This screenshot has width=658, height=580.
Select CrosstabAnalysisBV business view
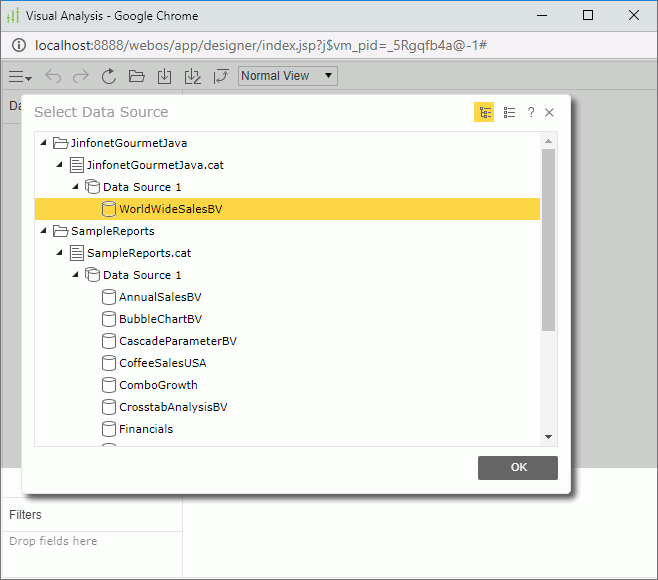pyautogui.click(x=173, y=407)
